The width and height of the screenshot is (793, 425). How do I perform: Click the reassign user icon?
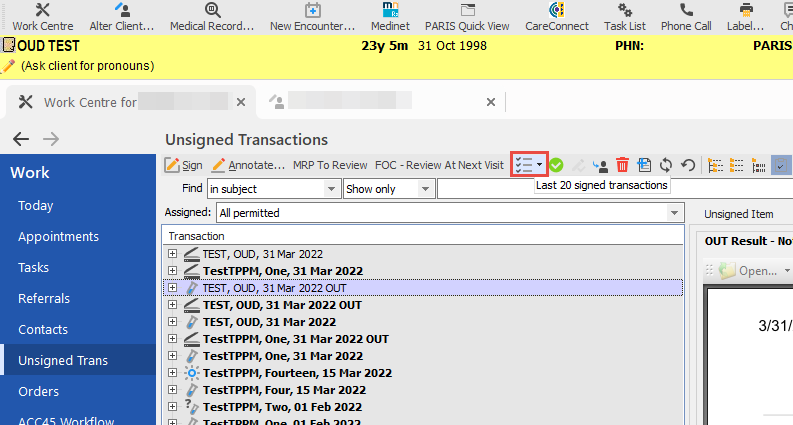[x=600, y=165]
